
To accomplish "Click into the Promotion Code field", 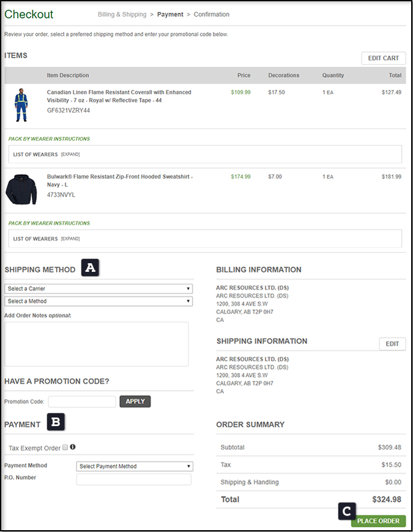I will point(82,402).
